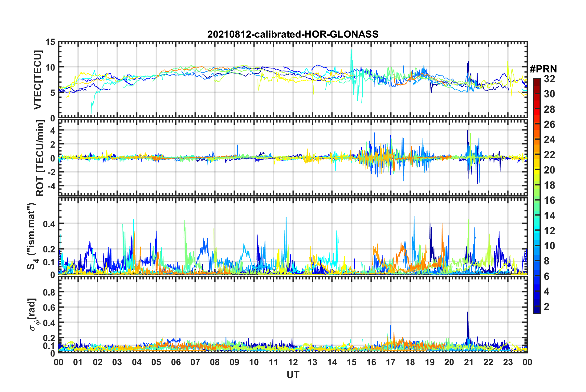This screenshot has width=586, height=392.
Task: Click the colorbar tick label 16
Action: tap(549, 200)
